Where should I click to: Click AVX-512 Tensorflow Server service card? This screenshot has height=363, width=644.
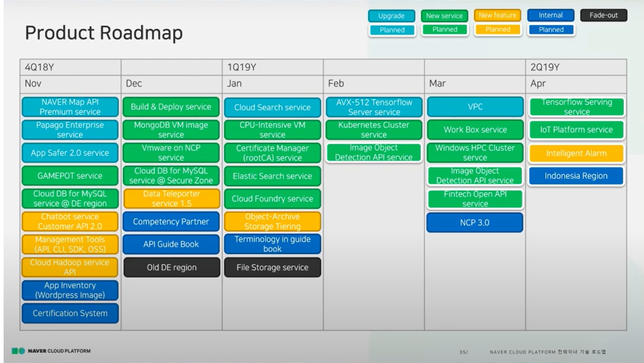[x=374, y=107]
